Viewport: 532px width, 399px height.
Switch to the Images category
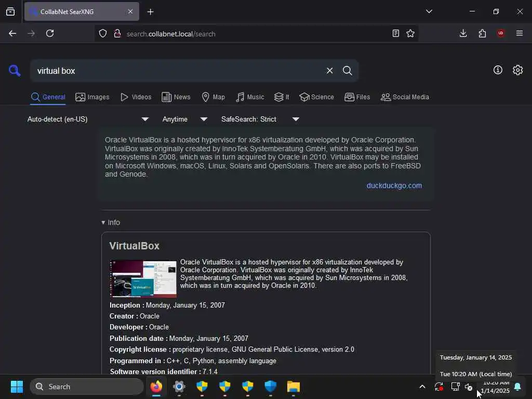click(x=92, y=97)
